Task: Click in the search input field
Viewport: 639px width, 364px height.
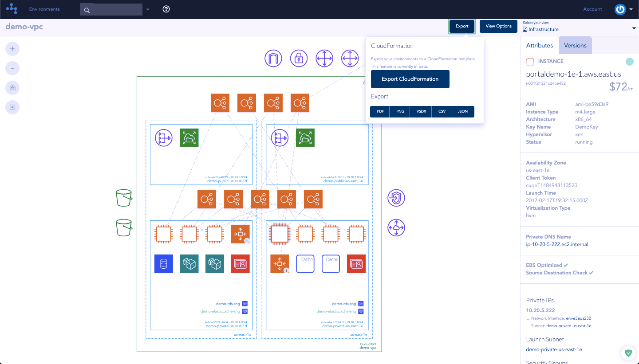Action: coord(111,9)
